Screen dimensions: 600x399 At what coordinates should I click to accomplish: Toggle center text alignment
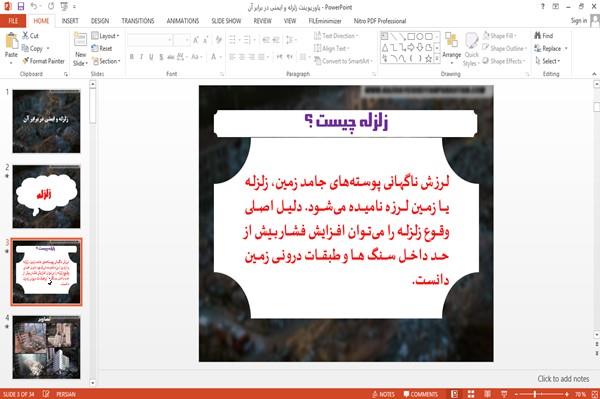(242, 57)
